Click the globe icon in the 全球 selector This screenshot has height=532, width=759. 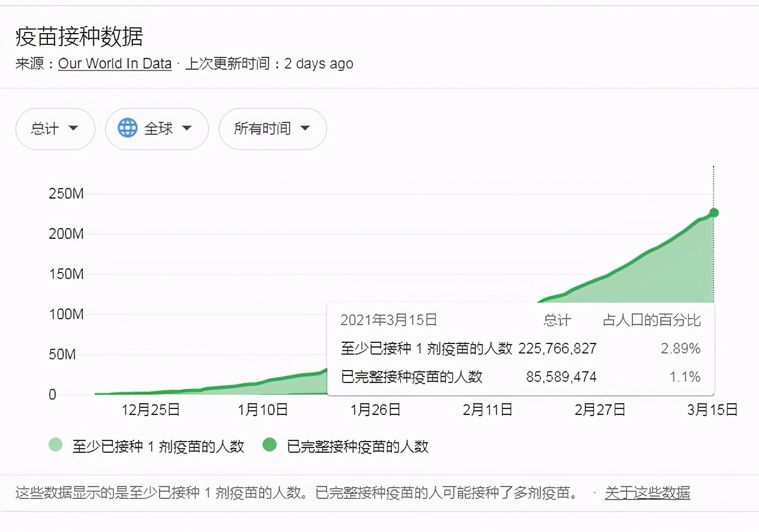coord(127,128)
